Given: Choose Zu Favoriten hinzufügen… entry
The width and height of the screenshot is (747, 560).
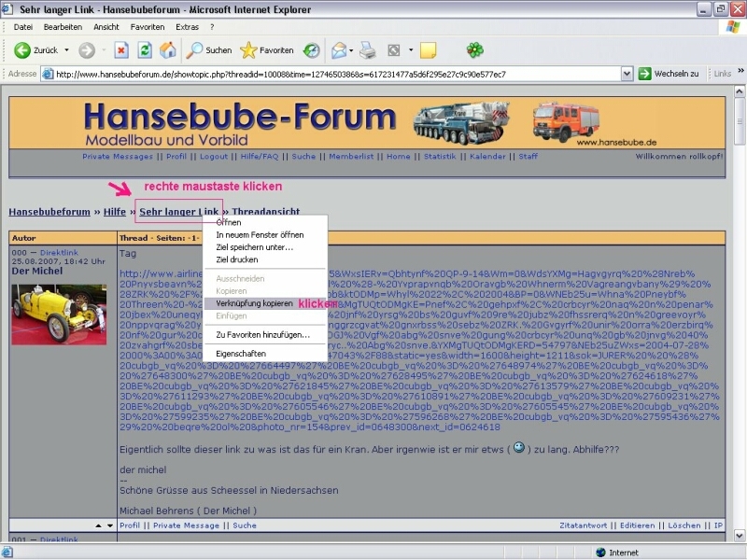Looking at the screenshot, I should point(265,335).
